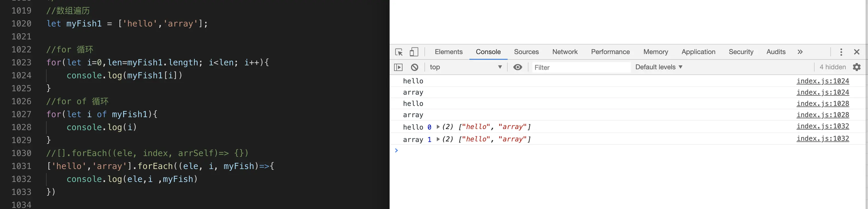The width and height of the screenshot is (868, 209).
Task: Open the top JavaScript context dropdown
Action: 466,67
